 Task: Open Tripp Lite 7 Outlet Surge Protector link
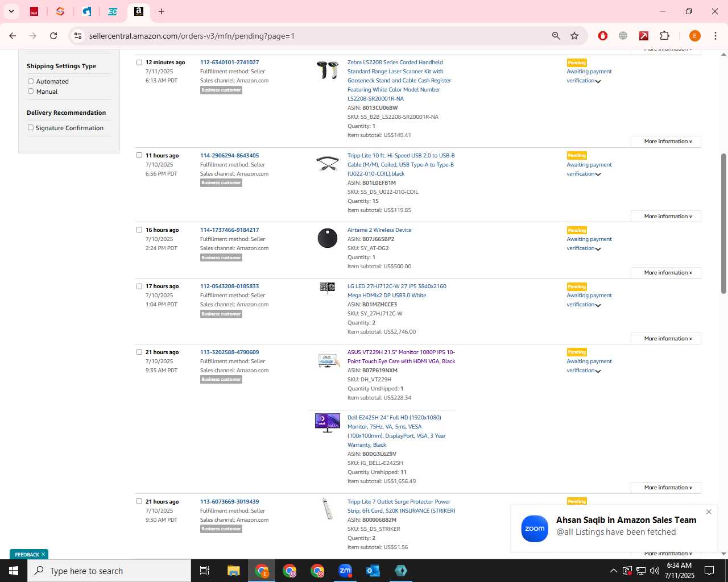401,506
